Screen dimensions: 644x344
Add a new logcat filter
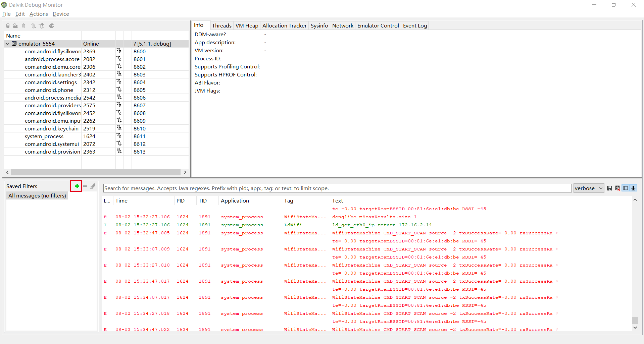[x=77, y=186]
